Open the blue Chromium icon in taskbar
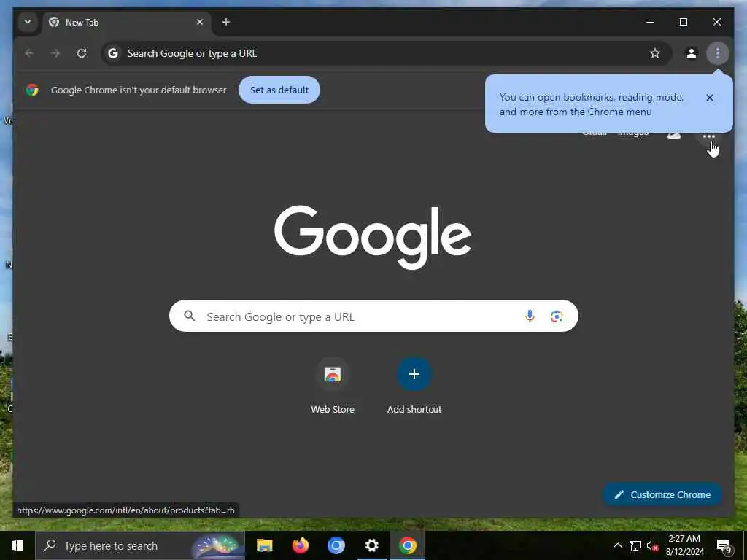 point(336,545)
